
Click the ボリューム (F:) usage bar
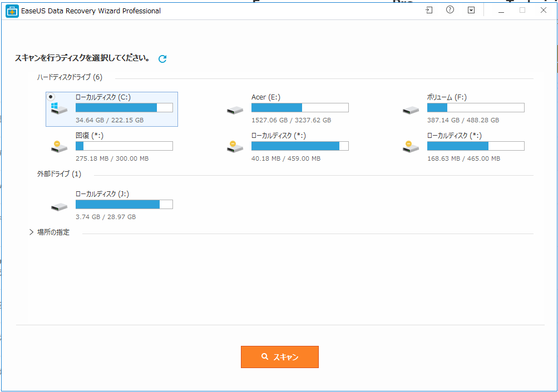click(x=476, y=108)
